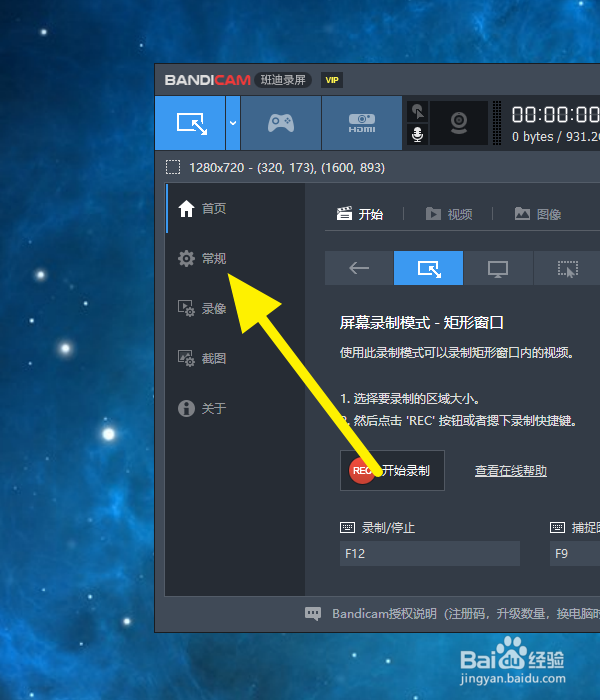Select the around-mouse recording mode tile

point(567,268)
